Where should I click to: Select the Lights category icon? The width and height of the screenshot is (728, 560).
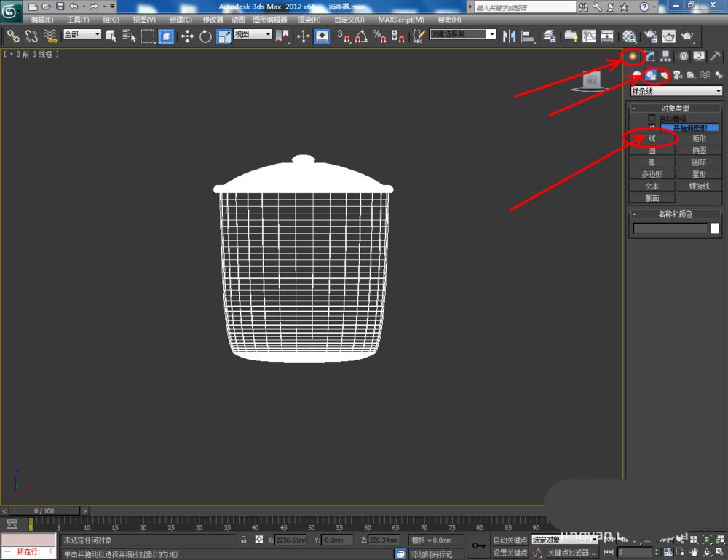pos(665,75)
